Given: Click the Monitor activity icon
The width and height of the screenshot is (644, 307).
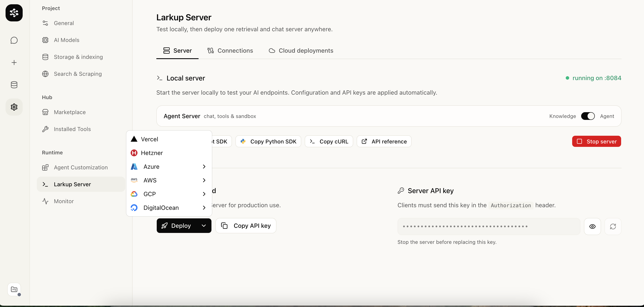Looking at the screenshot, I should [45, 201].
